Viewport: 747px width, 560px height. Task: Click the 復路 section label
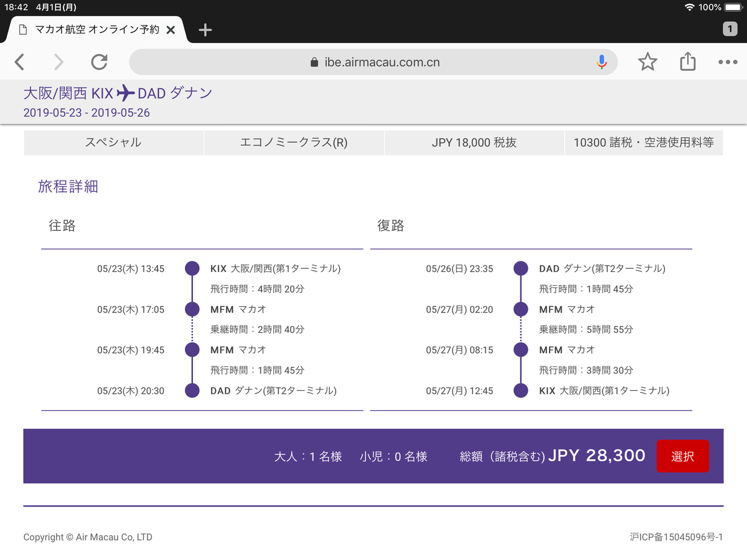coord(391,225)
